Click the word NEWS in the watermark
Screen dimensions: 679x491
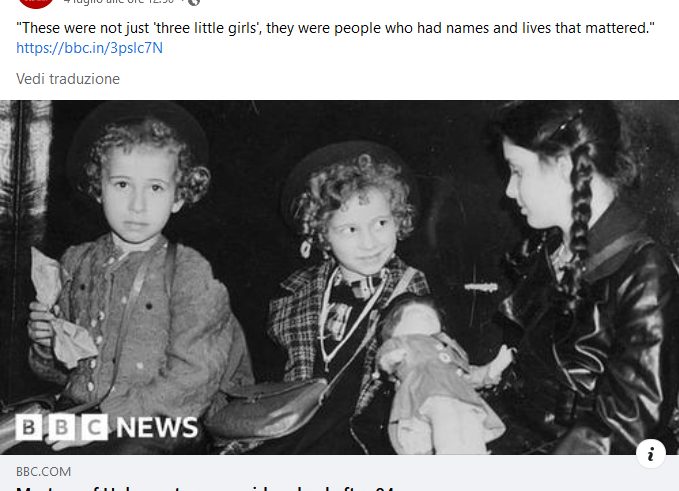[157, 427]
